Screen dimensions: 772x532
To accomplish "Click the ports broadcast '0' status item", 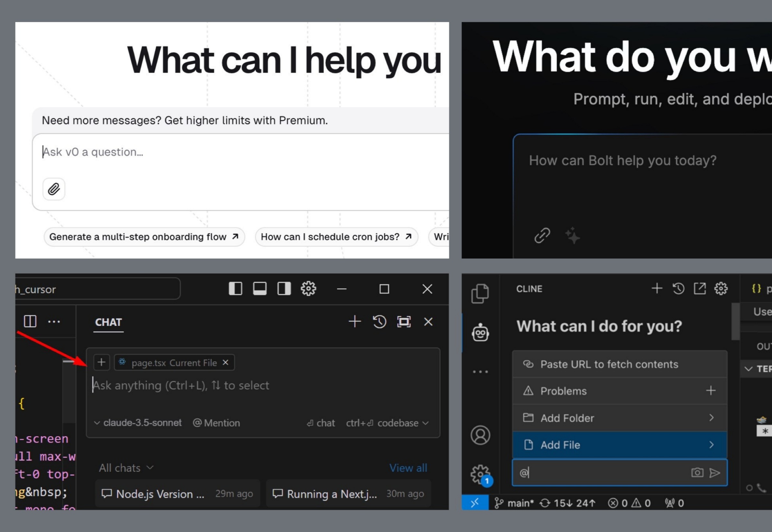I will point(674,503).
